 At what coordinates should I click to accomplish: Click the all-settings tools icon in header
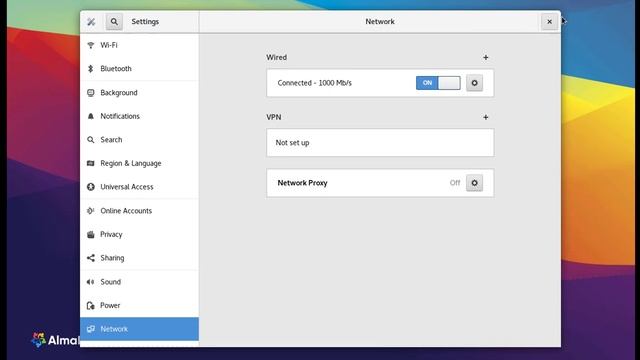(91, 22)
